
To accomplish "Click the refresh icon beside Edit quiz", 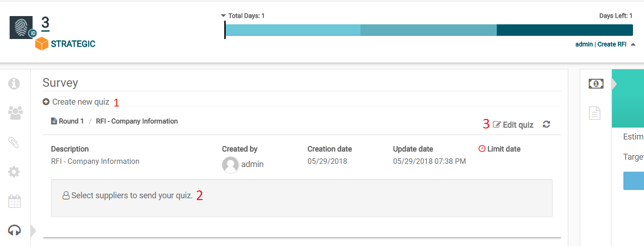I will point(546,124).
